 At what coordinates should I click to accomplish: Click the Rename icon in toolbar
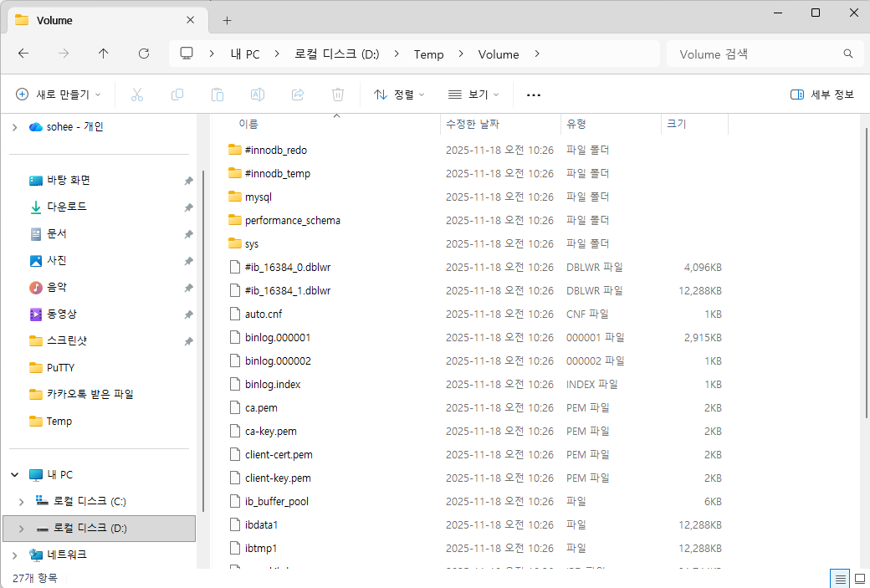click(x=258, y=95)
